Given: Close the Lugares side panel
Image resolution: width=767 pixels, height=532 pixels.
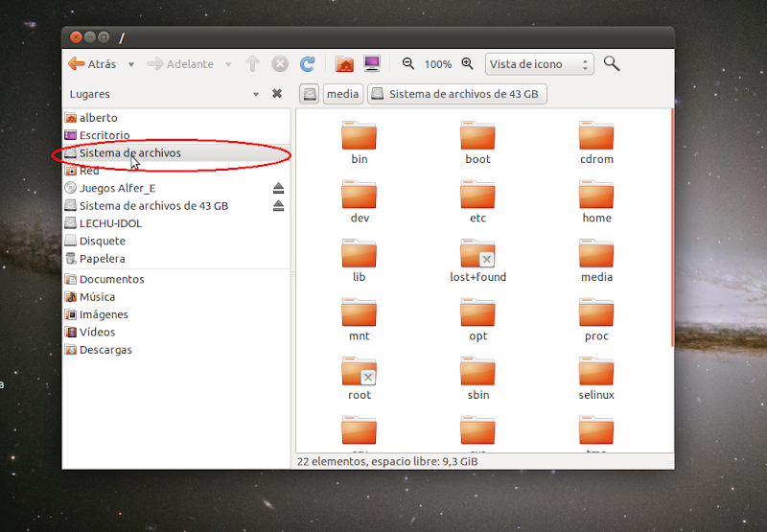Looking at the screenshot, I should pyautogui.click(x=277, y=94).
